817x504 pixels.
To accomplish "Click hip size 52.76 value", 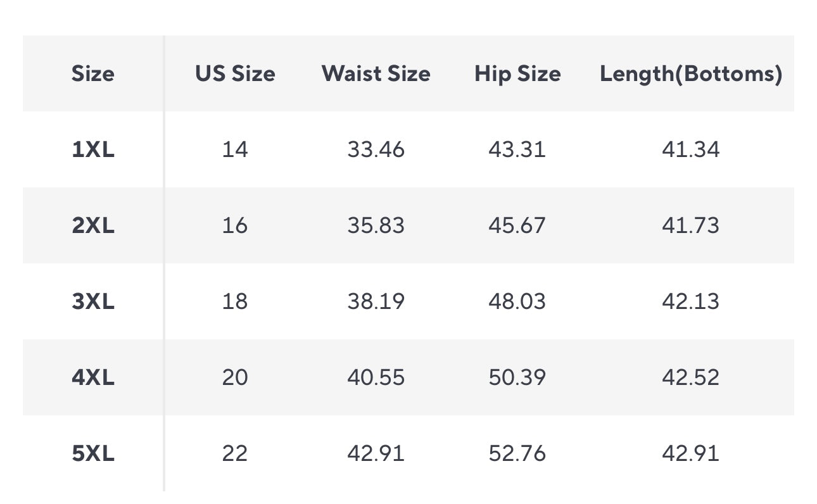I will tap(517, 454).
